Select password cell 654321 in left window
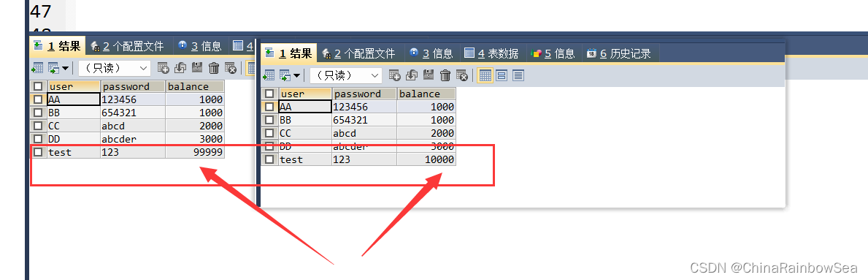868x280 pixels. click(133, 113)
